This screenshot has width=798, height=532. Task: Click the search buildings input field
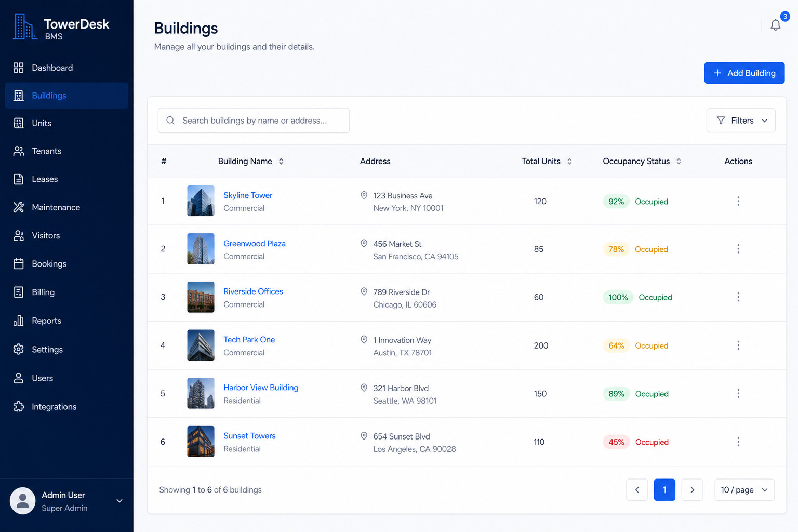[254, 121]
